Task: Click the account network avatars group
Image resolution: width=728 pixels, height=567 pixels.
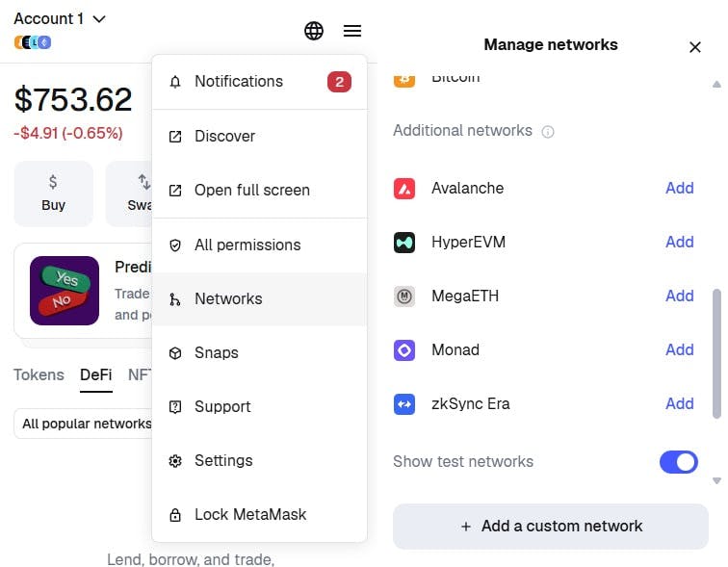Action: point(33,42)
